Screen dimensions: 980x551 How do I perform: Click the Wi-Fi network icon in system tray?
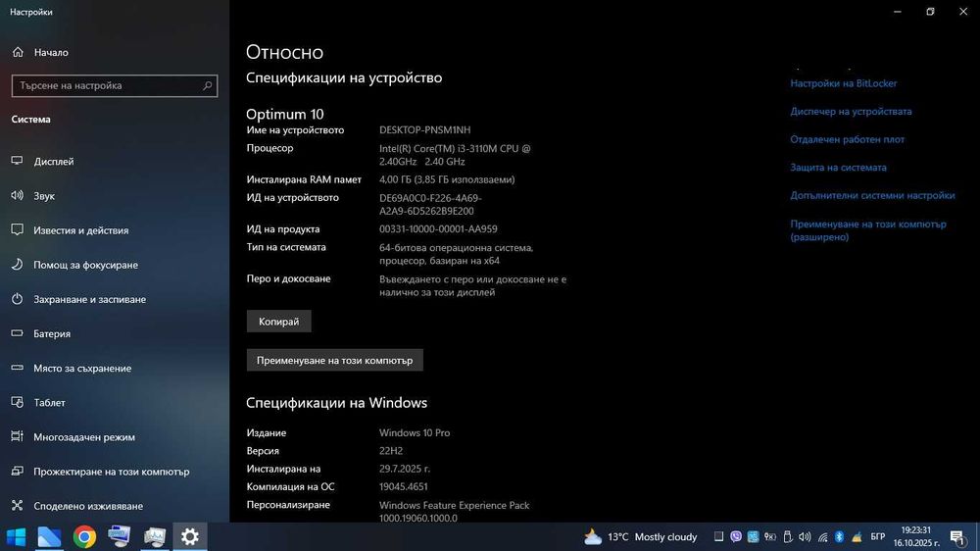822,536
